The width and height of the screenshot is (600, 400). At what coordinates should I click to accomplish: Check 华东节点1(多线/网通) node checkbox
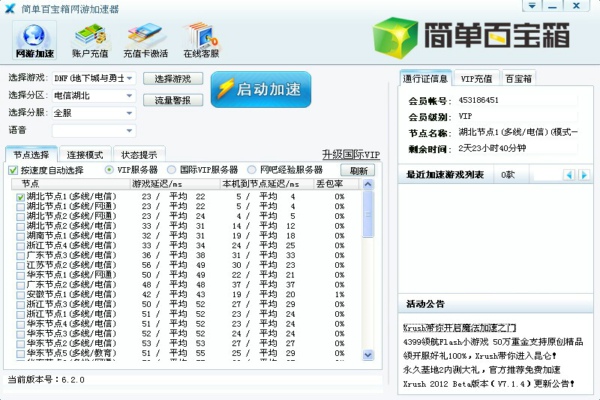coord(20,275)
